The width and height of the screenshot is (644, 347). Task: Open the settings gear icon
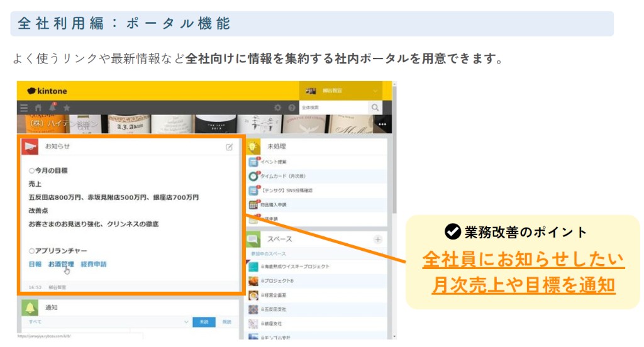click(277, 108)
